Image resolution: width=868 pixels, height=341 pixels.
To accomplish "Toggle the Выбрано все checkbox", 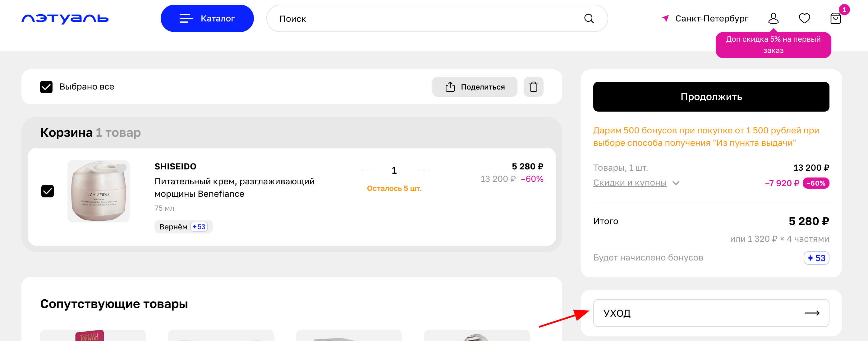I will 47,87.
